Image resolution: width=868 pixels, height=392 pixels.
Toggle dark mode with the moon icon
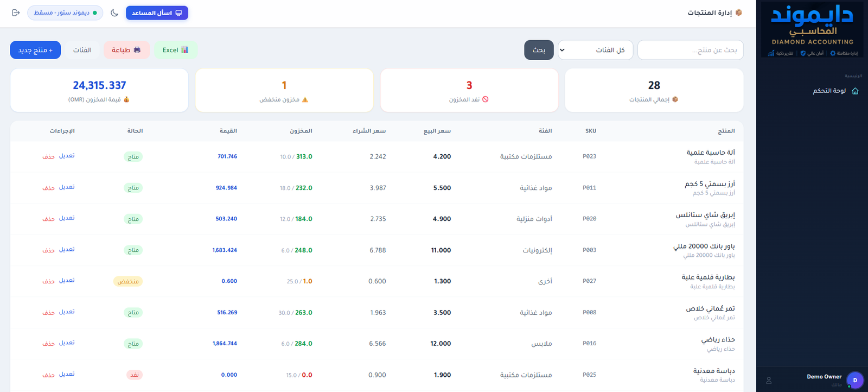pos(114,12)
